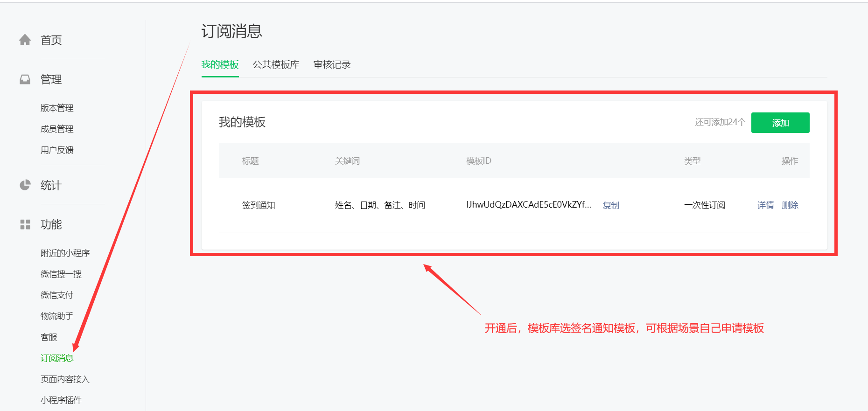Open the 功能 section in the sidebar

51,225
